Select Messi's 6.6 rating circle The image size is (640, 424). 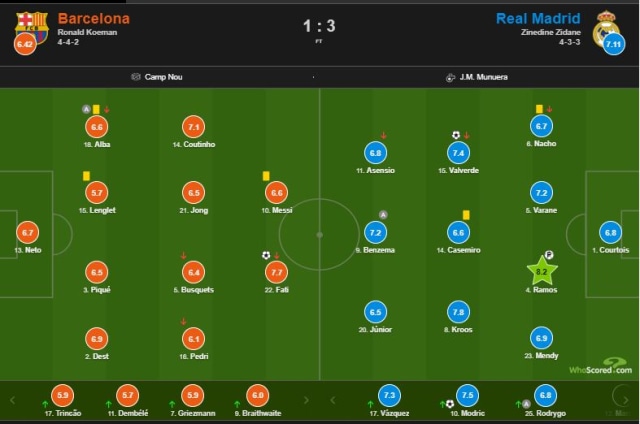pos(277,193)
